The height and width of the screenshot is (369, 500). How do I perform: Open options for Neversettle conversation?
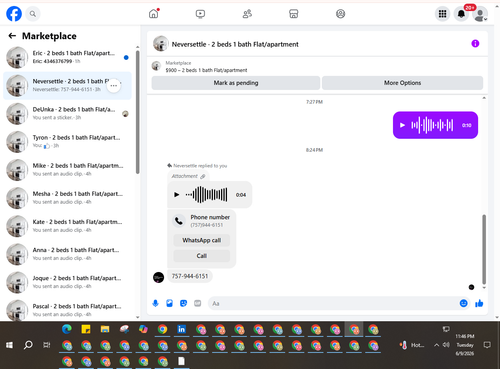[114, 86]
